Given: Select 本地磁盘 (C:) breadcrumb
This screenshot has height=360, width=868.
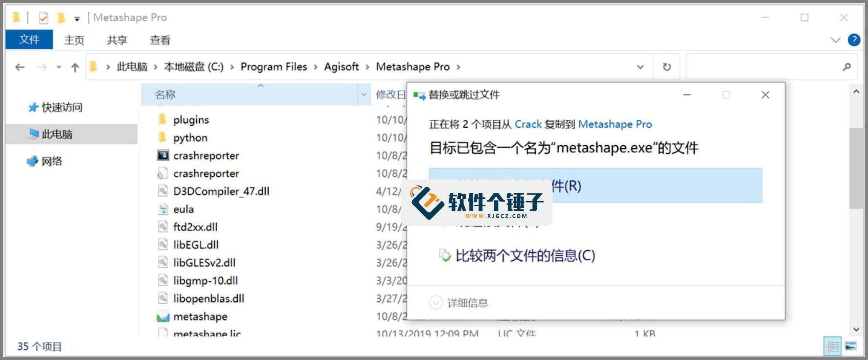Looking at the screenshot, I should (193, 67).
